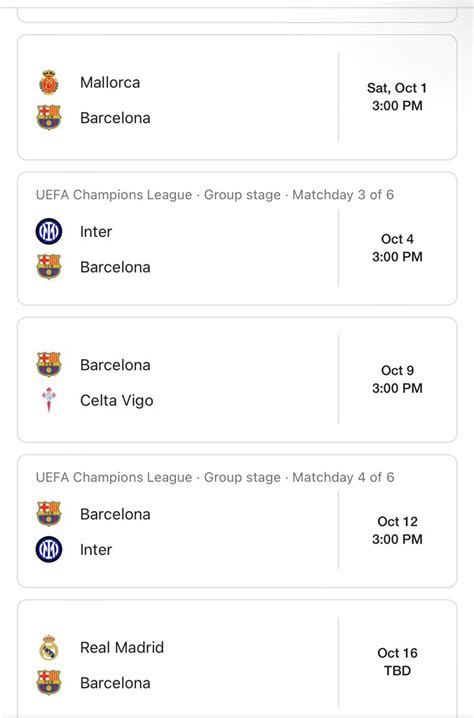Select the Oct 12 match time

pyautogui.click(x=397, y=530)
